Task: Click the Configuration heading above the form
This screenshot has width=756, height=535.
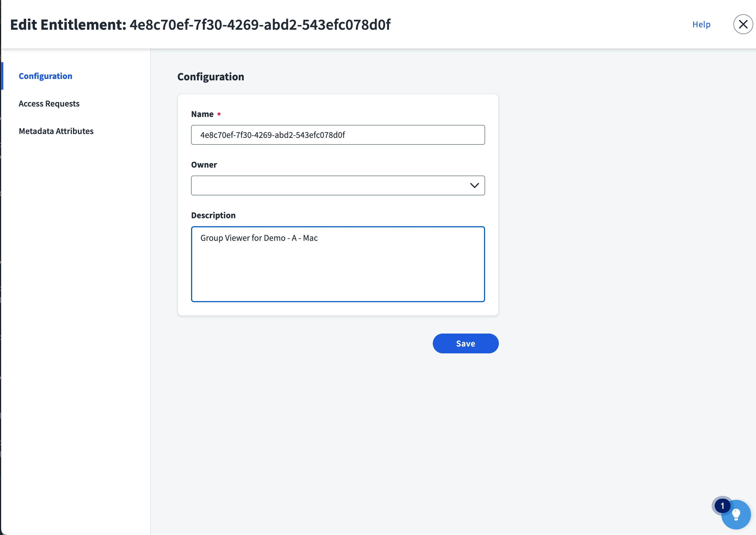Action: coord(211,77)
